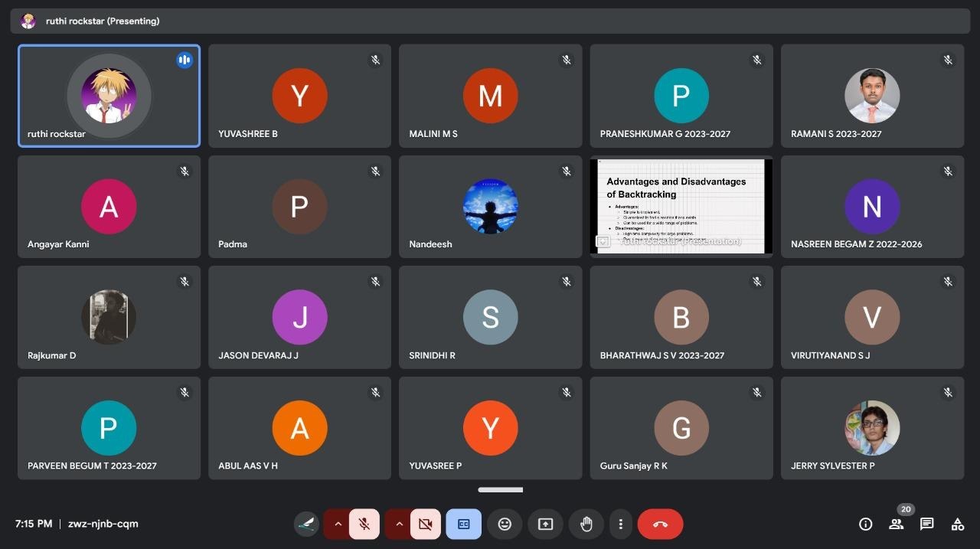This screenshot has height=549, width=980.
Task: Open meeting details info icon
Action: [x=865, y=524]
